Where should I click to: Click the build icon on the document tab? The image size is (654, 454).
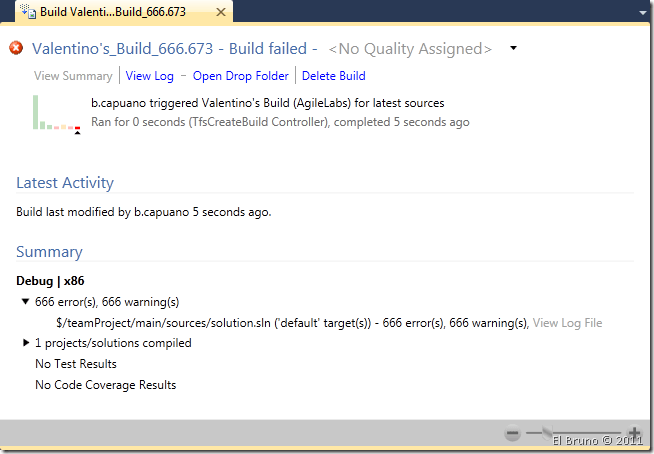click(x=25, y=14)
